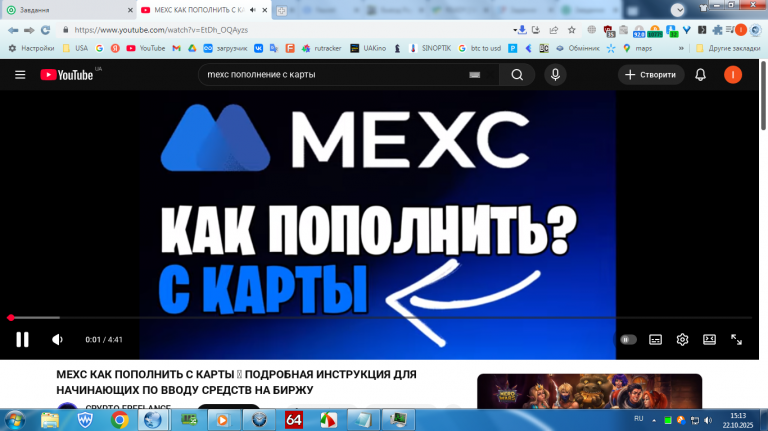
Task: Open the USA bookmarks folder
Action: click(x=75, y=48)
